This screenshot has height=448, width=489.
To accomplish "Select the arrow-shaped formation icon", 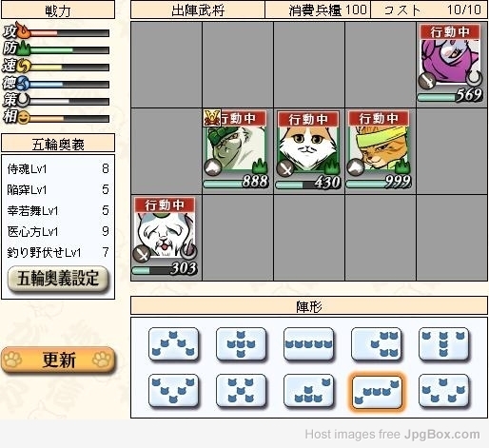I will [x=173, y=343].
